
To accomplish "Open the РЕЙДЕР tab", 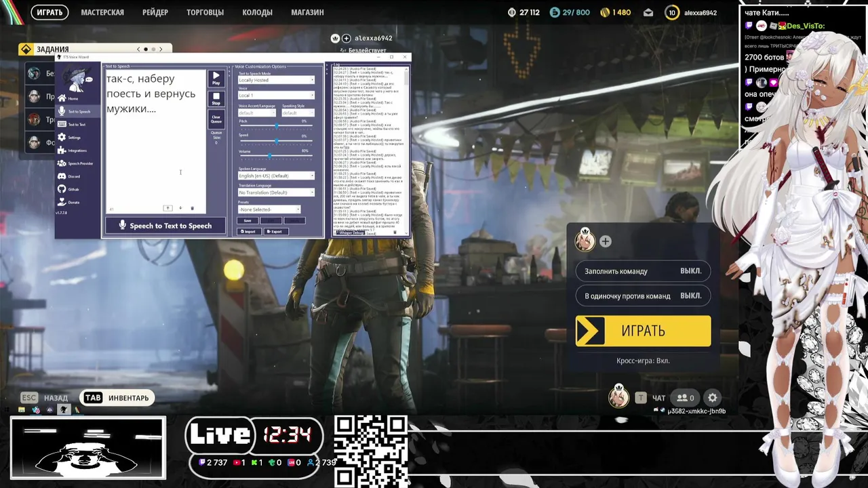I will [x=155, y=12].
